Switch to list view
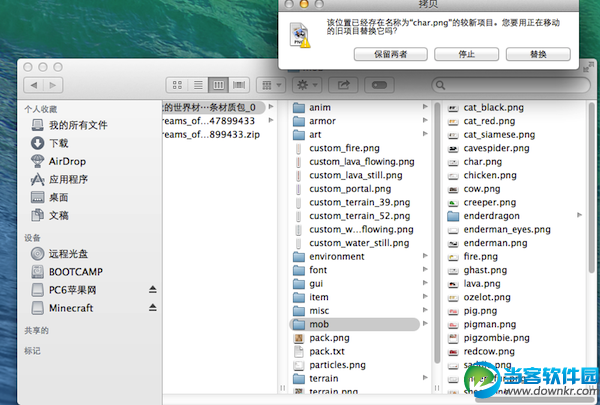Image resolution: width=600 pixels, height=405 pixels. (x=198, y=85)
